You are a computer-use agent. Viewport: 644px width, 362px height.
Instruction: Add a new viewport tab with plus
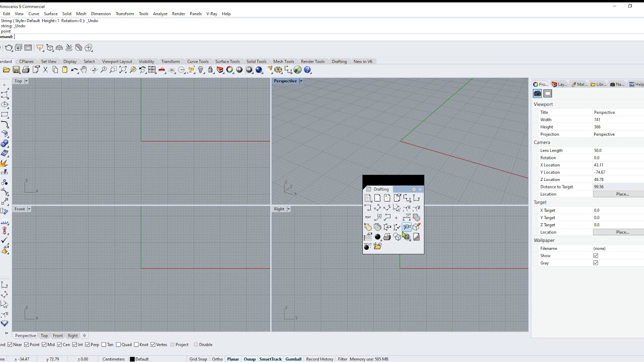(84, 335)
